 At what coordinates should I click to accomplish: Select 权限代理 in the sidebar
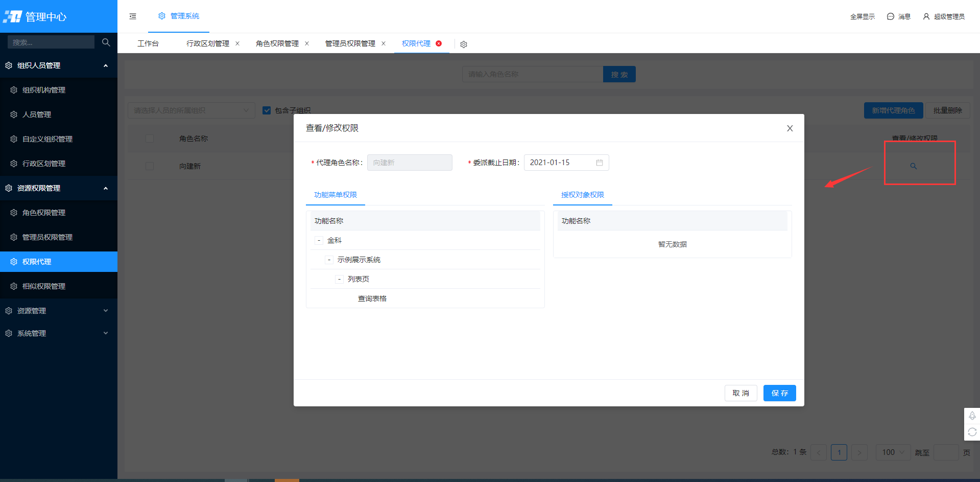tap(59, 262)
